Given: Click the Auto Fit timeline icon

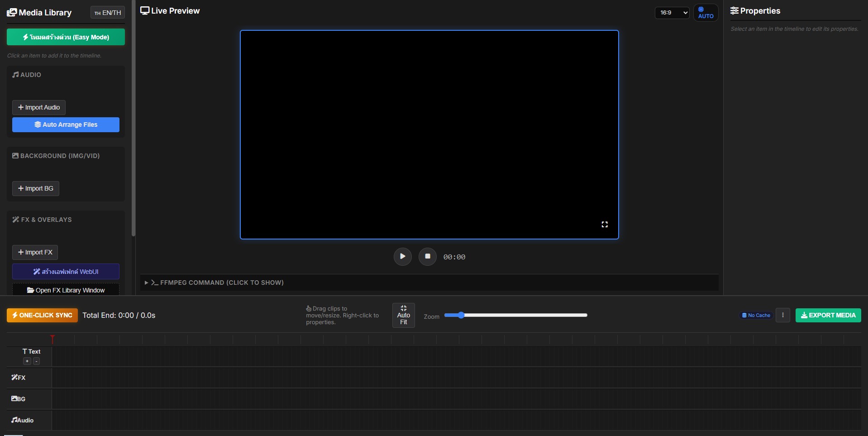Looking at the screenshot, I should 403,315.
